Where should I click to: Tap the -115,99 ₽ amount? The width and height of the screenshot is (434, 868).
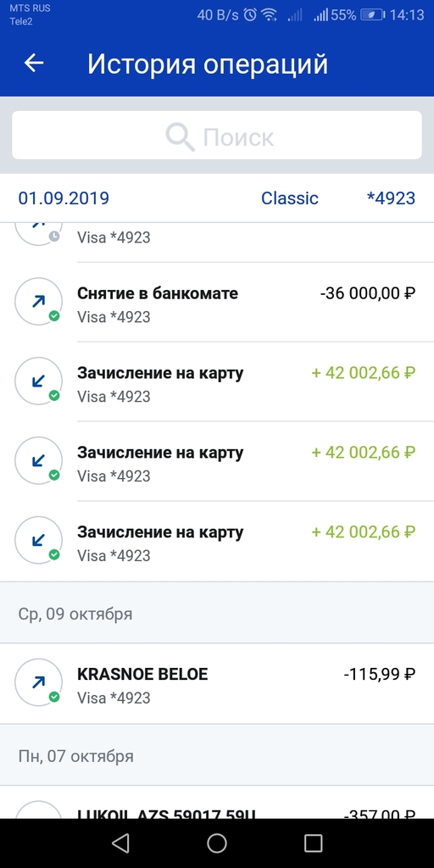point(379,674)
